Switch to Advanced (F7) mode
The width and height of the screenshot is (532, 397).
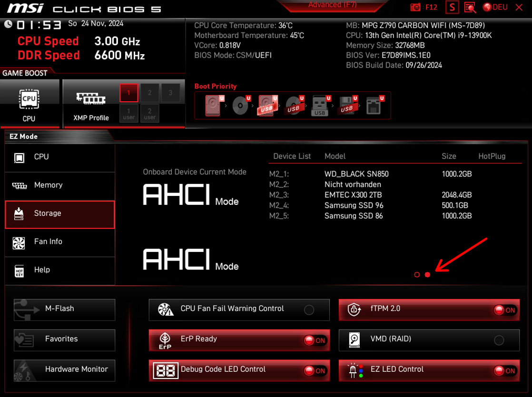332,5
